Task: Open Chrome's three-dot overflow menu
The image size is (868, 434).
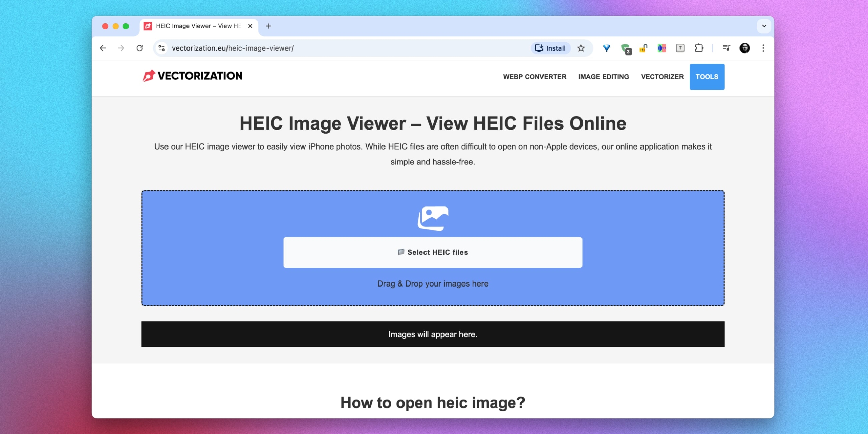Action: click(x=763, y=48)
